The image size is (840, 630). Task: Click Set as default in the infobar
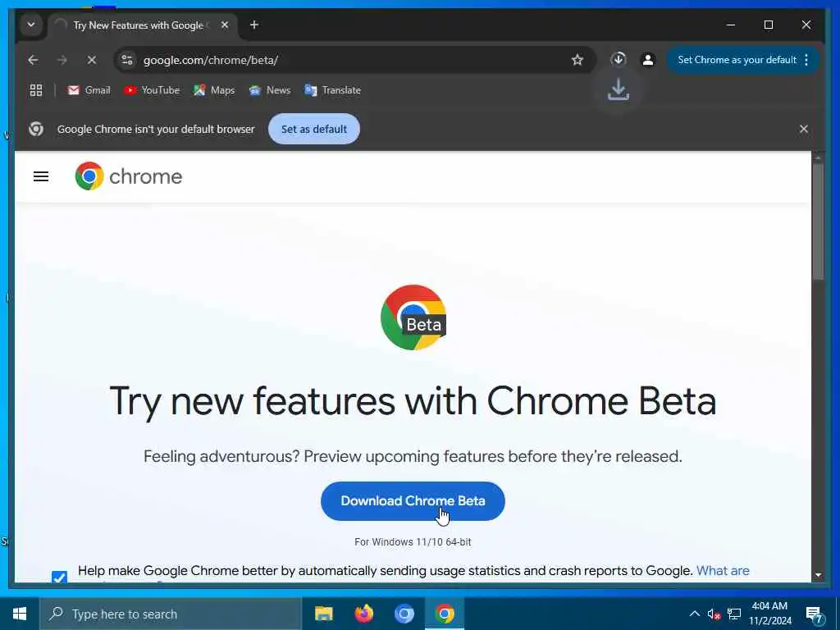pyautogui.click(x=314, y=129)
